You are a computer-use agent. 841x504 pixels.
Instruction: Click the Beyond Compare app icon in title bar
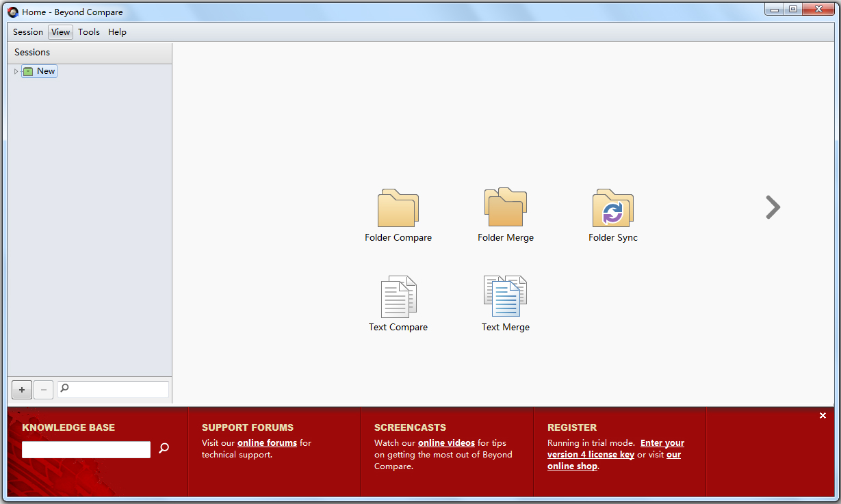click(13, 12)
